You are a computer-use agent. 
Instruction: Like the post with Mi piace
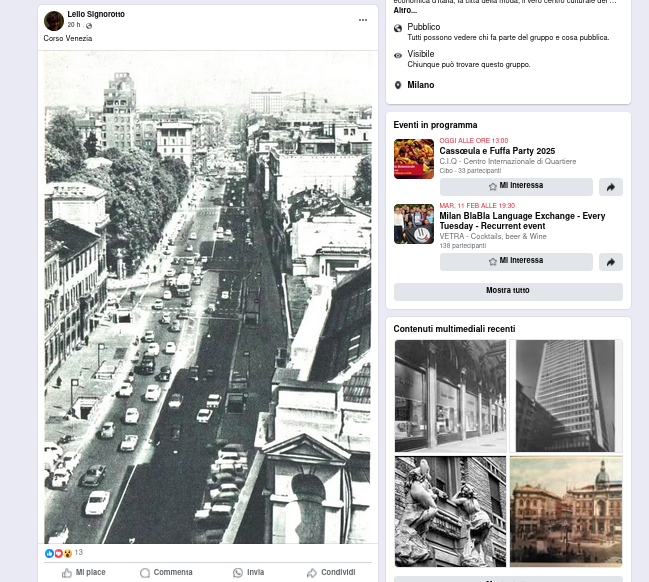83,573
